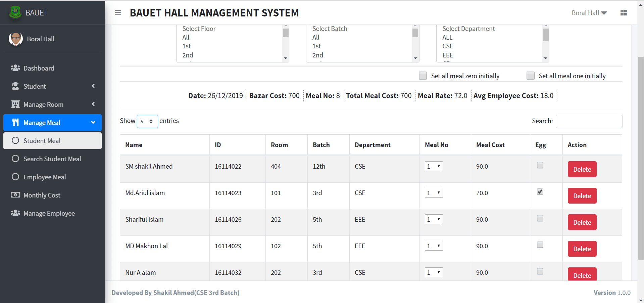Click the Manage Employee group icon

point(15,213)
